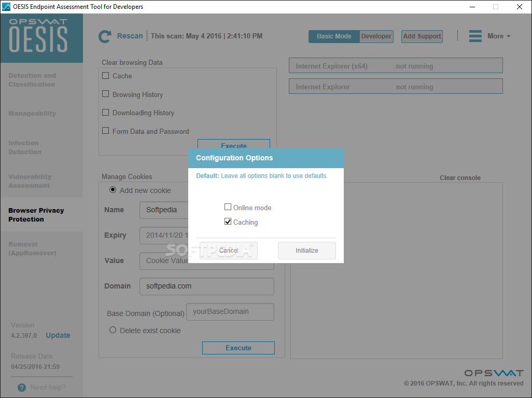Click the Update link
Screen dimensions: 532x398
pos(58,335)
